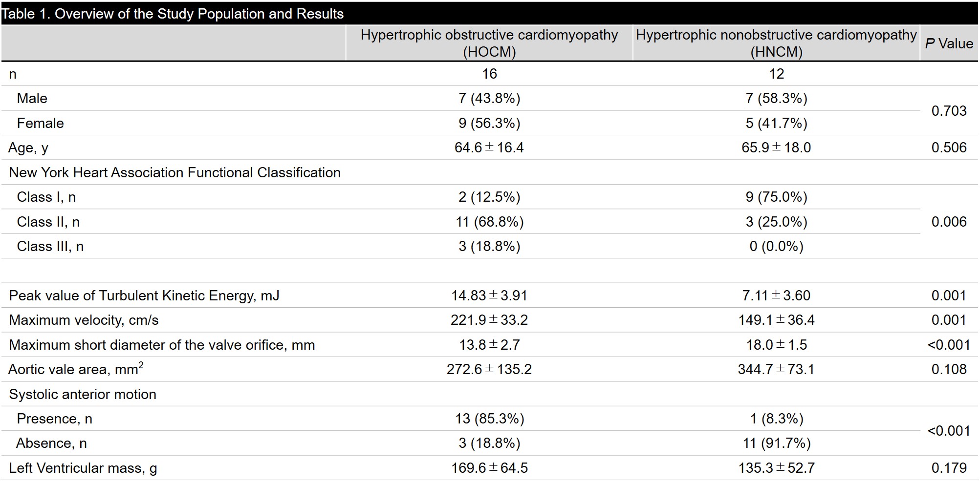Image resolution: width=980 pixels, height=485 pixels.
Task: Click Maximum short diameter of valve orifice label
Action: [162, 345]
